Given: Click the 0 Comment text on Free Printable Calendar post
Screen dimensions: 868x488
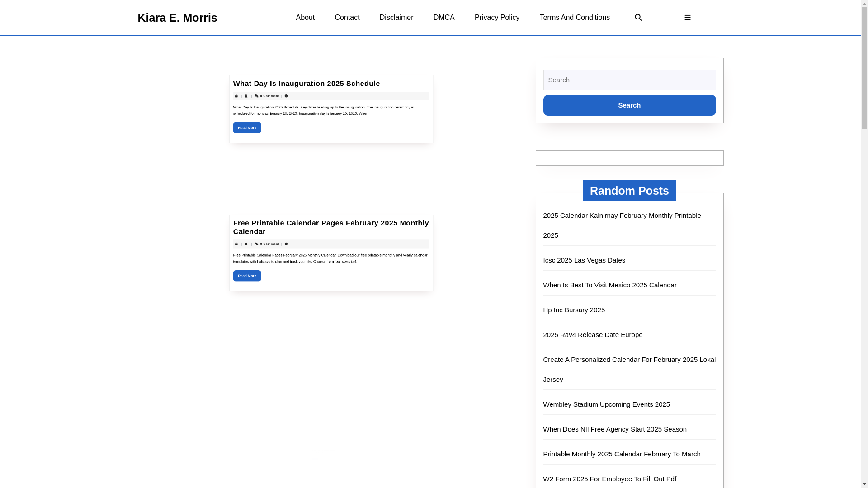Looking at the screenshot, I should pyautogui.click(x=269, y=244).
